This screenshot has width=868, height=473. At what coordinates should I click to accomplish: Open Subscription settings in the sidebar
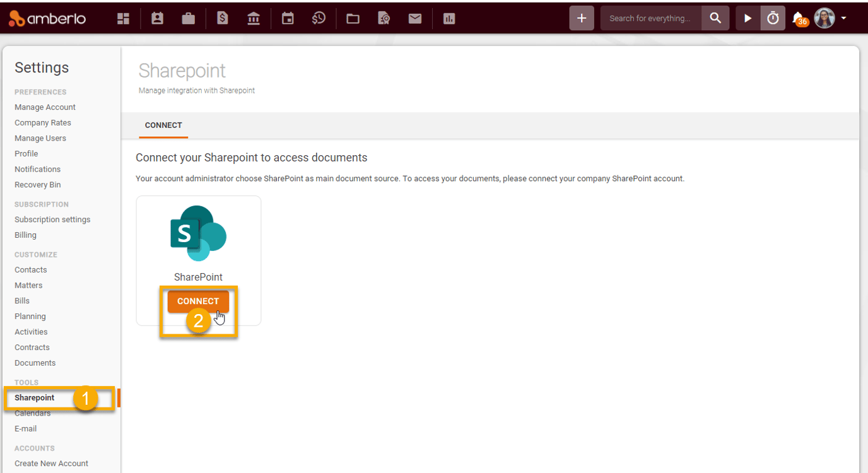(52, 219)
